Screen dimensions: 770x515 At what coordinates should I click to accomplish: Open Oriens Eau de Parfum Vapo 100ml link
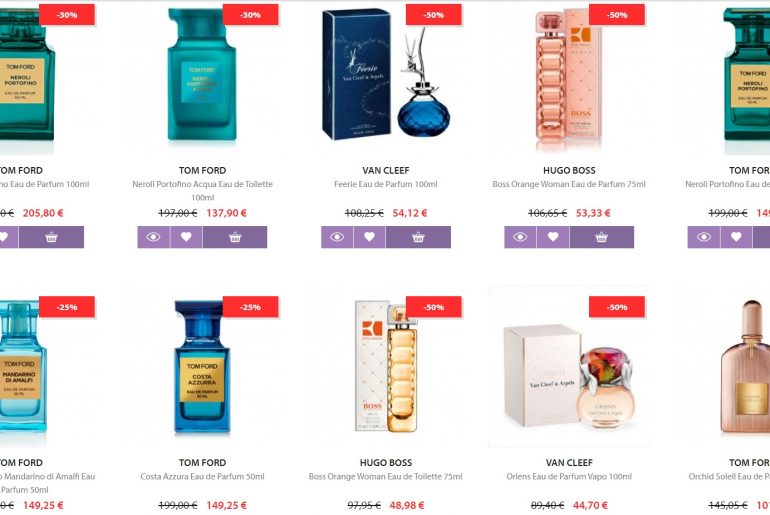(569, 476)
